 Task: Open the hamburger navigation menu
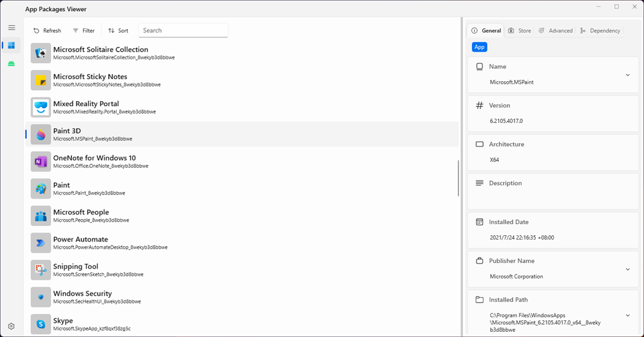[x=12, y=28]
